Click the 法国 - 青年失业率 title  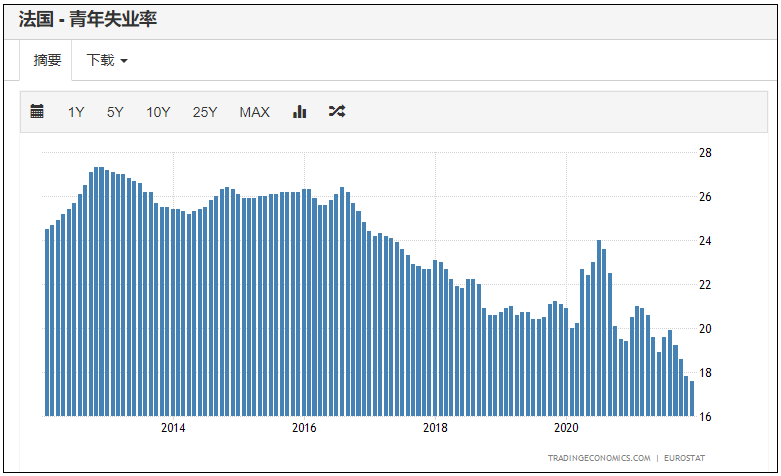(x=88, y=19)
